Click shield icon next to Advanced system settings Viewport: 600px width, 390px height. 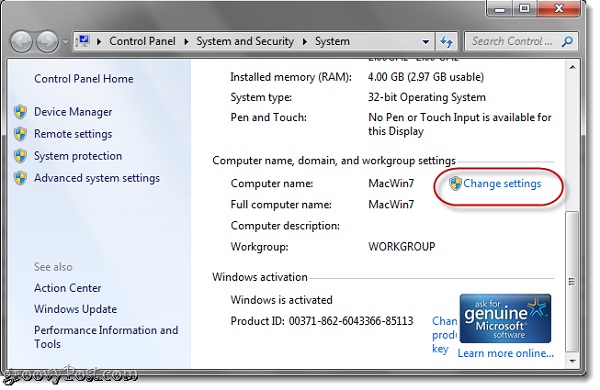20,178
